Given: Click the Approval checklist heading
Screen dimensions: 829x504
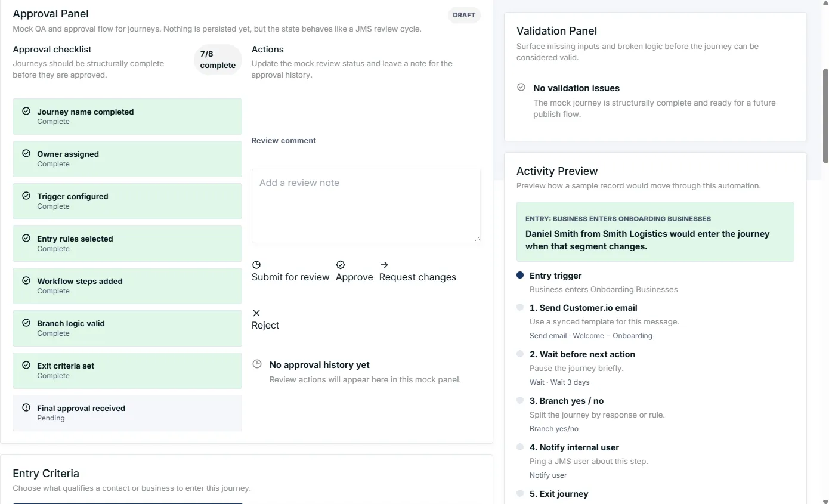Looking at the screenshot, I should pos(52,50).
